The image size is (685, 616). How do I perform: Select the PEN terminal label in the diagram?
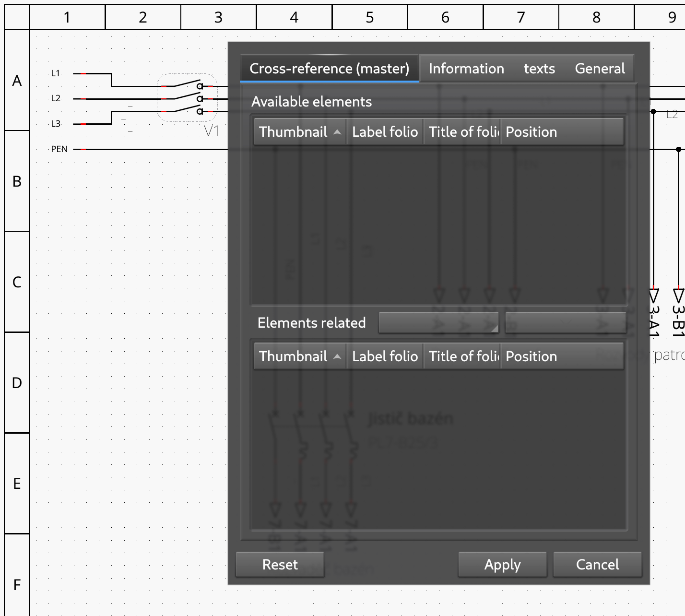pos(59,149)
